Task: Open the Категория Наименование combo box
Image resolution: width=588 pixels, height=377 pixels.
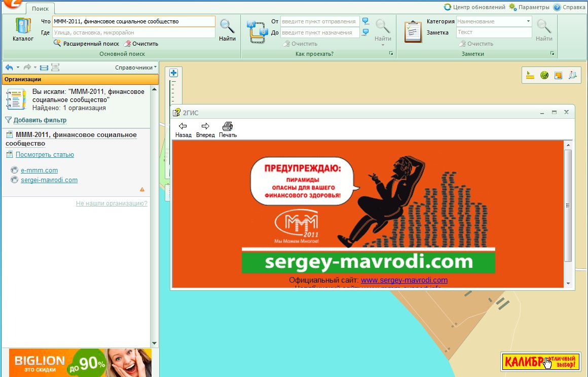Action: [494, 21]
